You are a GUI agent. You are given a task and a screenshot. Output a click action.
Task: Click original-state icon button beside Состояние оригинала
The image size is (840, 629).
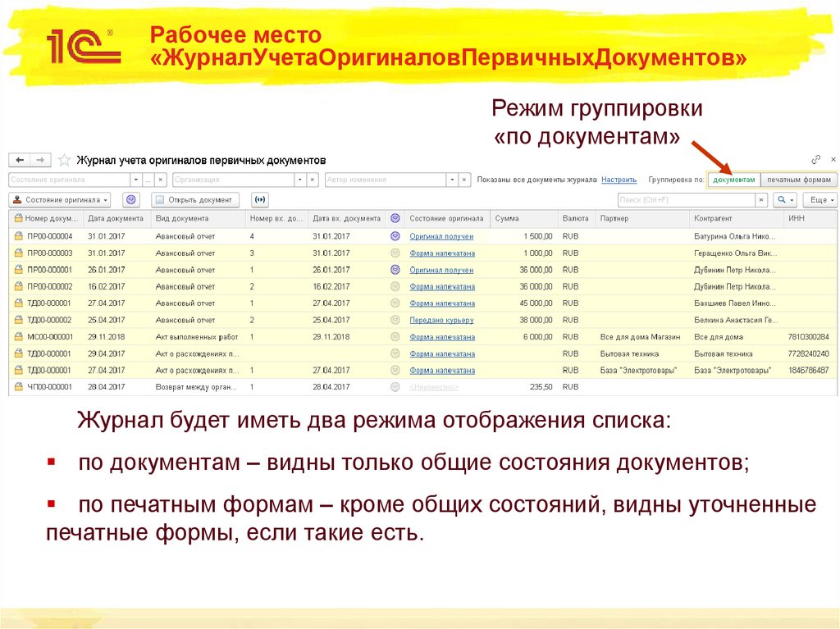tap(131, 200)
